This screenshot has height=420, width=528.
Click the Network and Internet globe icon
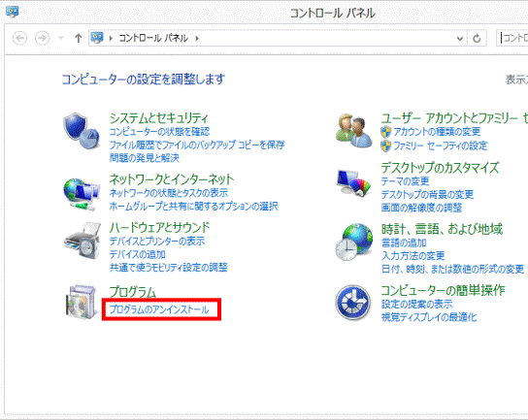pos(82,194)
